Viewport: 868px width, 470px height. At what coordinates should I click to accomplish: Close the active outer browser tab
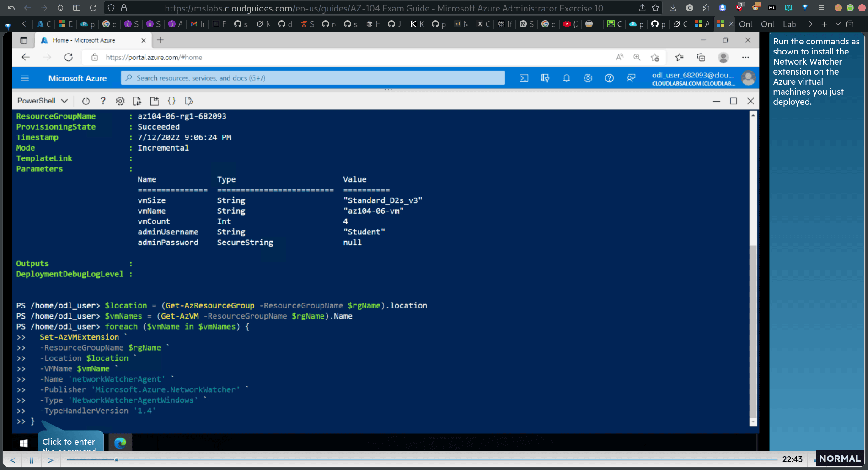731,24
